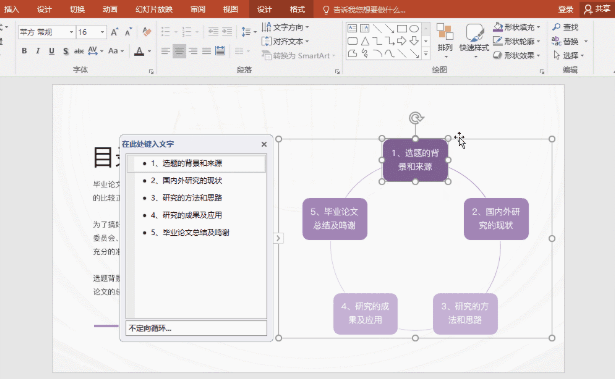Select the triangle shape

tap(365, 41)
